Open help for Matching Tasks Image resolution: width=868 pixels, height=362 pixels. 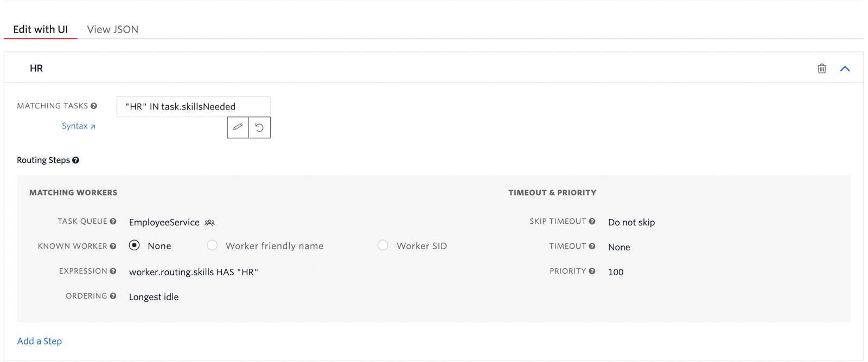coord(94,106)
